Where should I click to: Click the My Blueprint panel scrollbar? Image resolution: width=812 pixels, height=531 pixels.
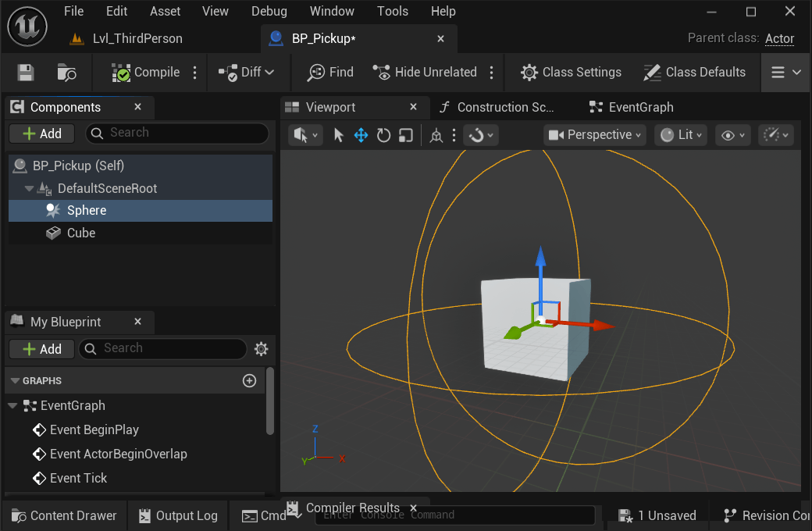pos(270,402)
